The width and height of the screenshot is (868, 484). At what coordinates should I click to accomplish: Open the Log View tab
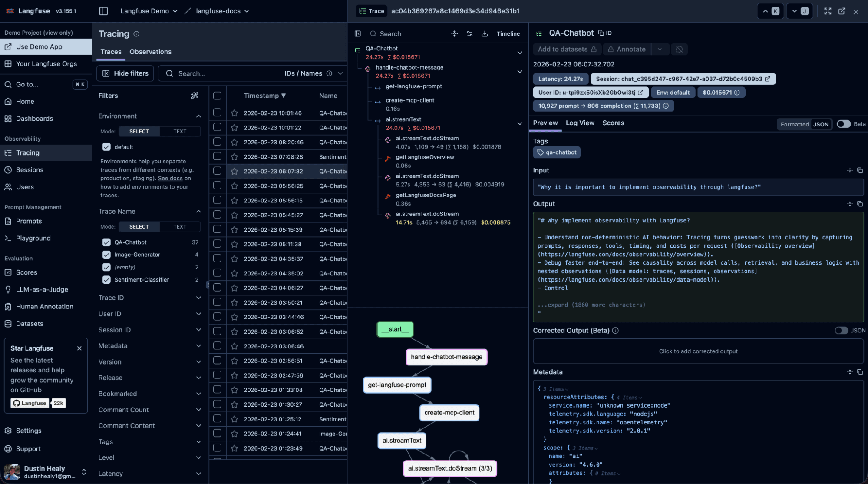pos(580,123)
